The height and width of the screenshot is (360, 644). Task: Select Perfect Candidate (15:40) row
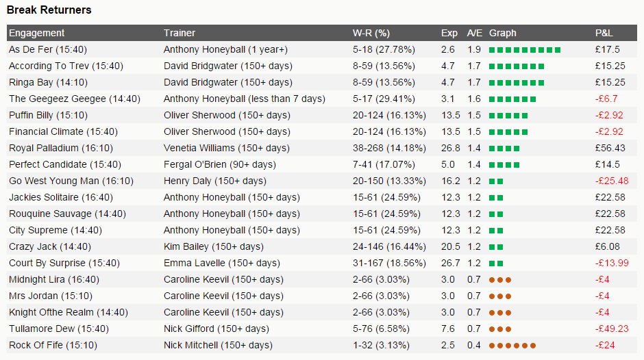click(65, 164)
